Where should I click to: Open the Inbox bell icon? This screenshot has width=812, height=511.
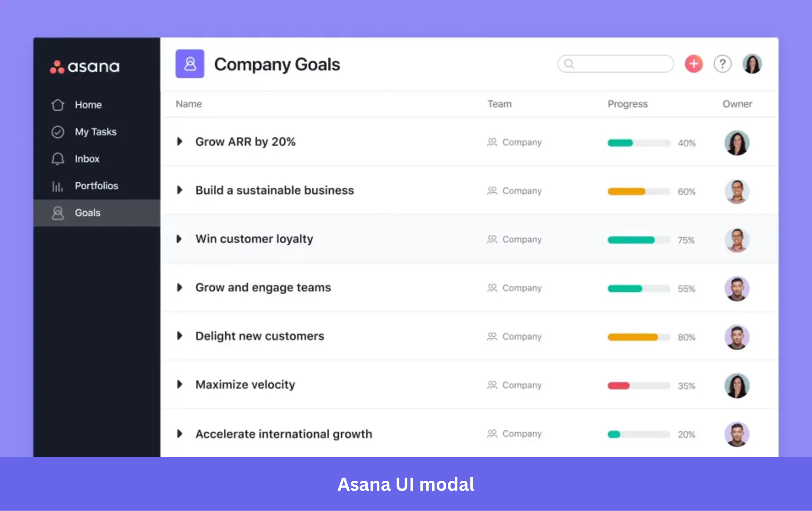click(x=58, y=158)
